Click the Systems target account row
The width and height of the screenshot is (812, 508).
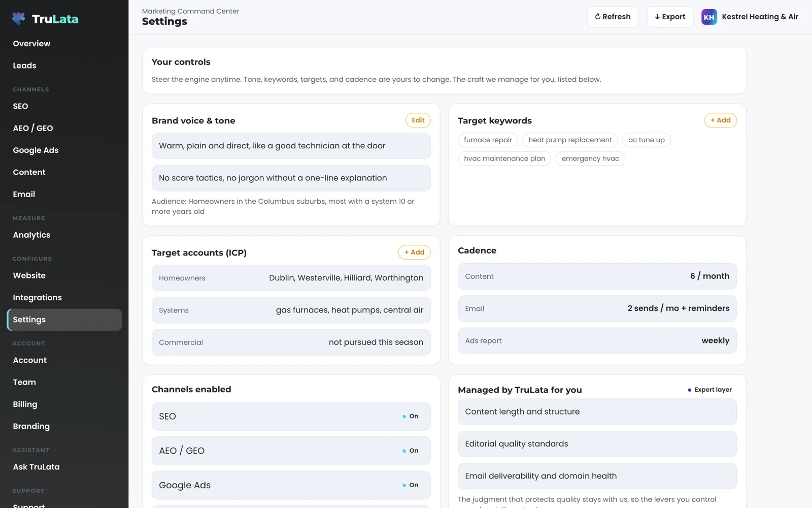(x=291, y=310)
